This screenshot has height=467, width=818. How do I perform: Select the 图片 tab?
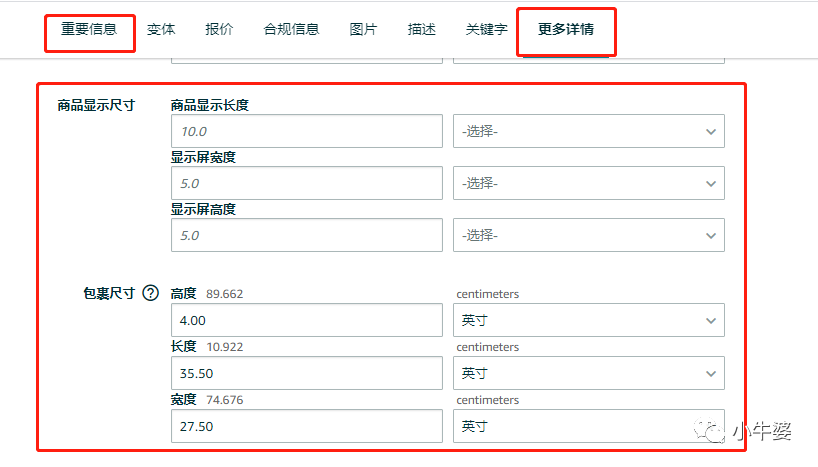coord(363,29)
